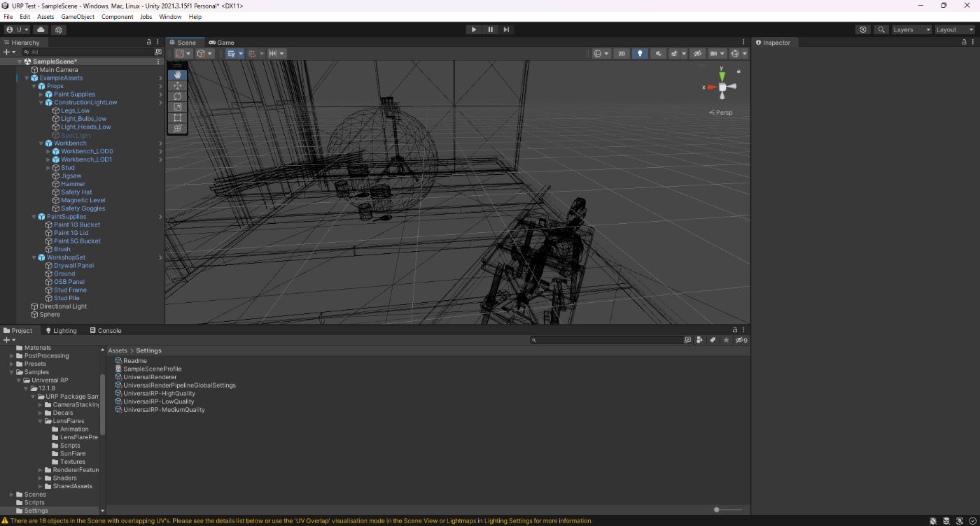Switch to the Game tab
Image resolution: width=980 pixels, height=526 pixels.
coord(221,43)
